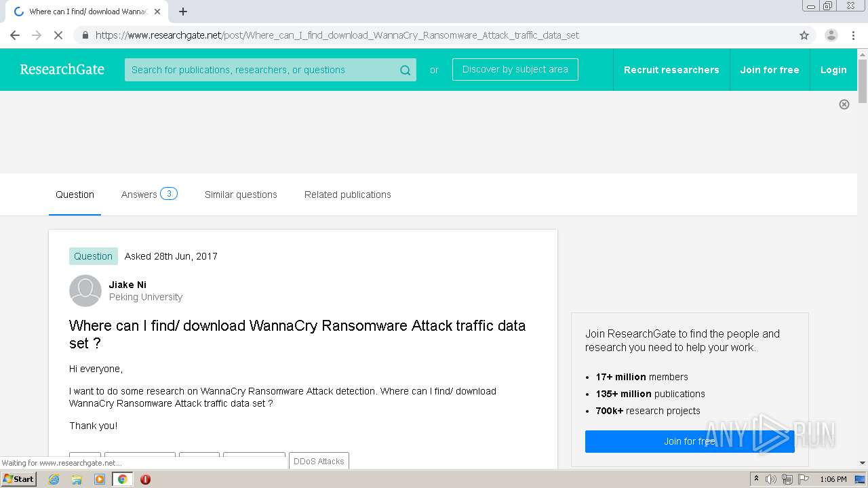Open Chrome three-dot menu

(x=853, y=35)
